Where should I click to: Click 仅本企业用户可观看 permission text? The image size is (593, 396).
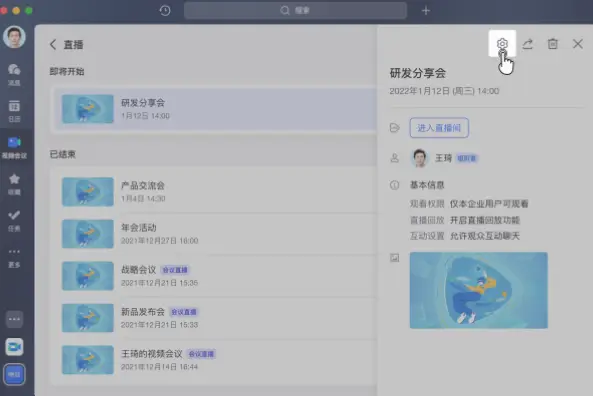[x=489, y=204]
